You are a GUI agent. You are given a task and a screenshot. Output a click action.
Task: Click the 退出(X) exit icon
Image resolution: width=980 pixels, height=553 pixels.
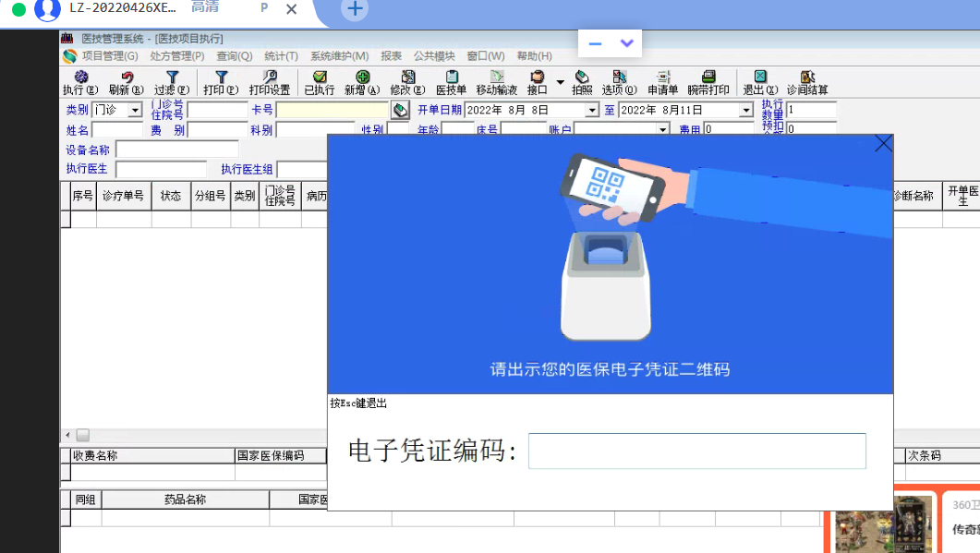(x=760, y=83)
